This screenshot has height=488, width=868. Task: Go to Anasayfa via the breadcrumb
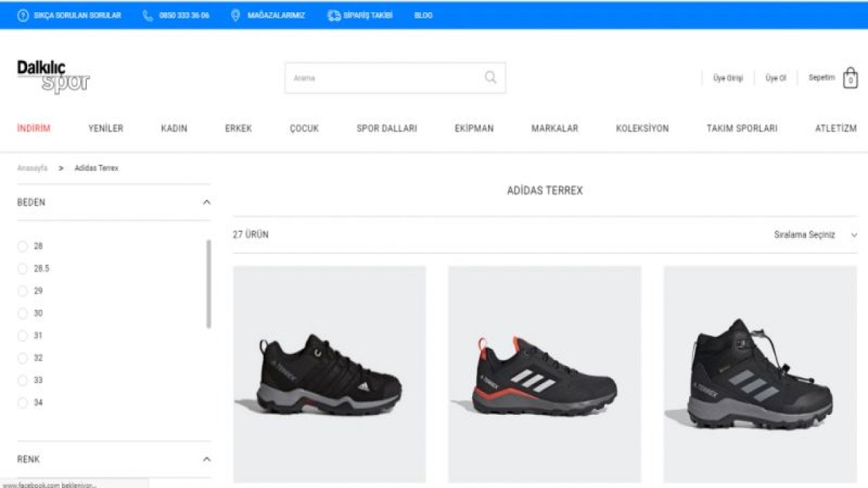(32, 167)
